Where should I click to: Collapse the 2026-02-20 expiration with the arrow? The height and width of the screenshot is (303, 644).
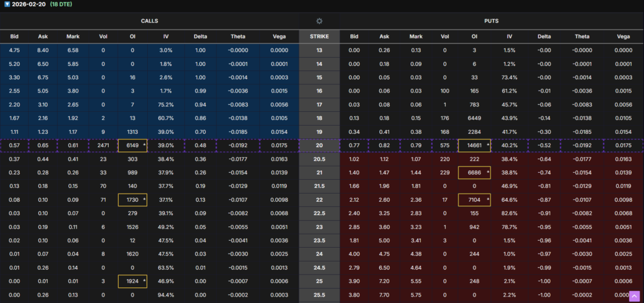[x=7, y=4]
